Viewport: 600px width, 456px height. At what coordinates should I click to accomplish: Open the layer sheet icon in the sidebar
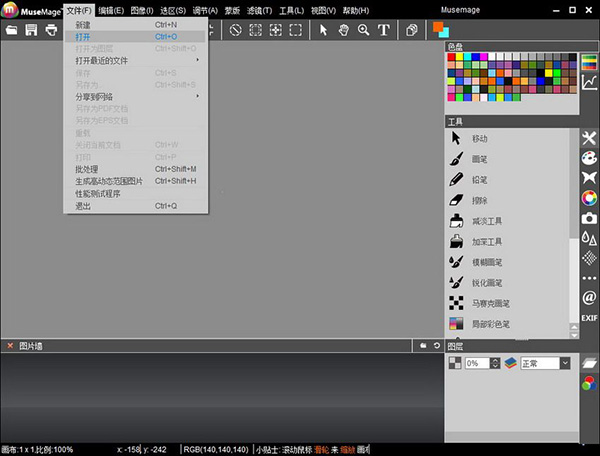tap(589, 363)
